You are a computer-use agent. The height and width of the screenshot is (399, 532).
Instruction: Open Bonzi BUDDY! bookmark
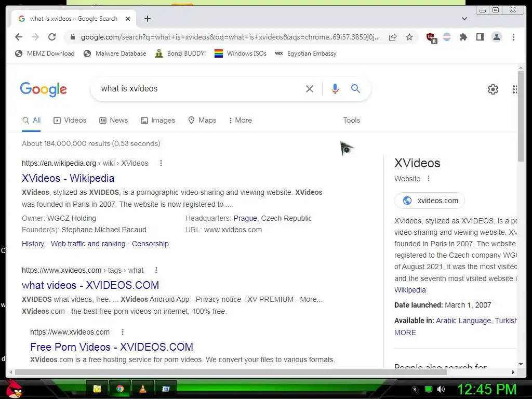point(180,54)
